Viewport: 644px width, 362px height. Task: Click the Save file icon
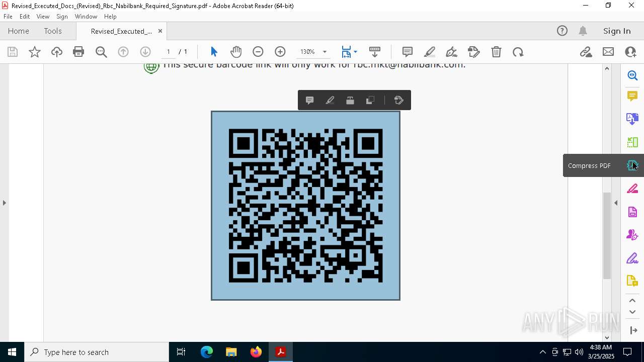click(13, 52)
